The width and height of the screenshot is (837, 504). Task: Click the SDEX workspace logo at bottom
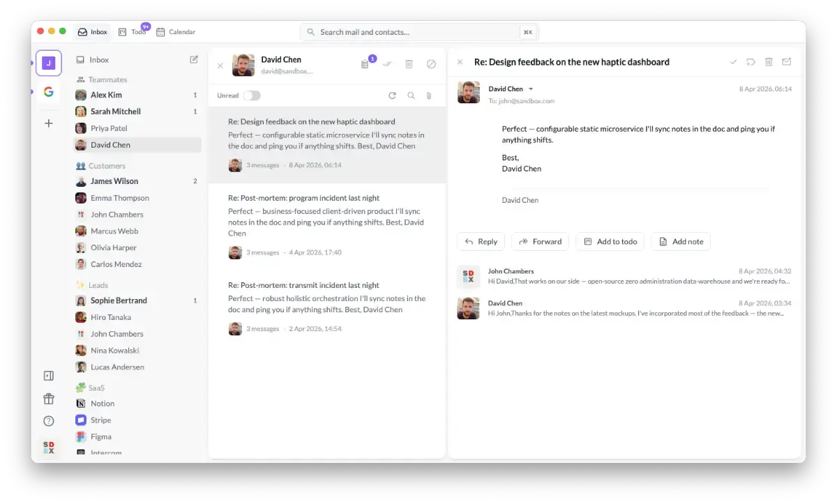[x=48, y=448]
